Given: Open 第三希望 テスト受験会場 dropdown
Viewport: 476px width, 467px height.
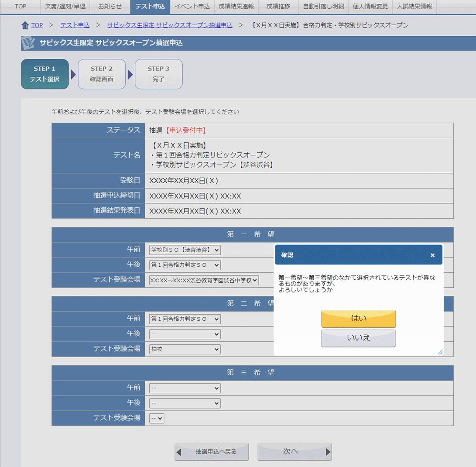Looking at the screenshot, I should pyautogui.click(x=157, y=419).
